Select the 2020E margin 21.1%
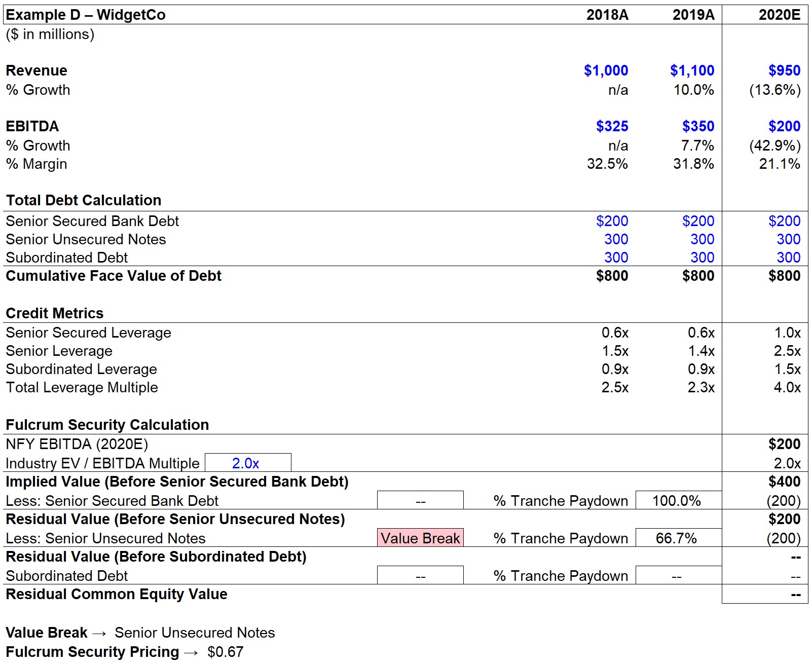Image resolution: width=812 pixels, height=665 pixels. tap(780, 164)
